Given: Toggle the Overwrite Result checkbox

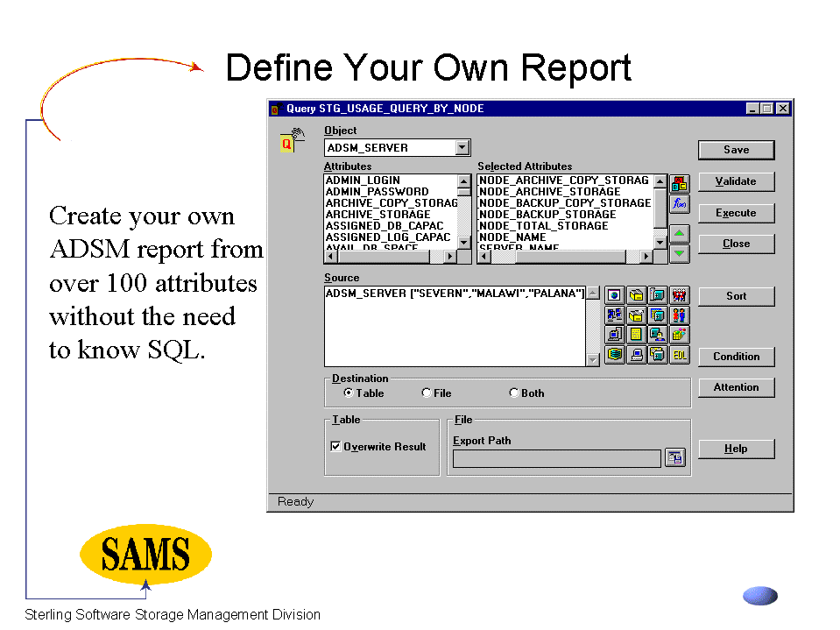Looking at the screenshot, I should coord(335,446).
